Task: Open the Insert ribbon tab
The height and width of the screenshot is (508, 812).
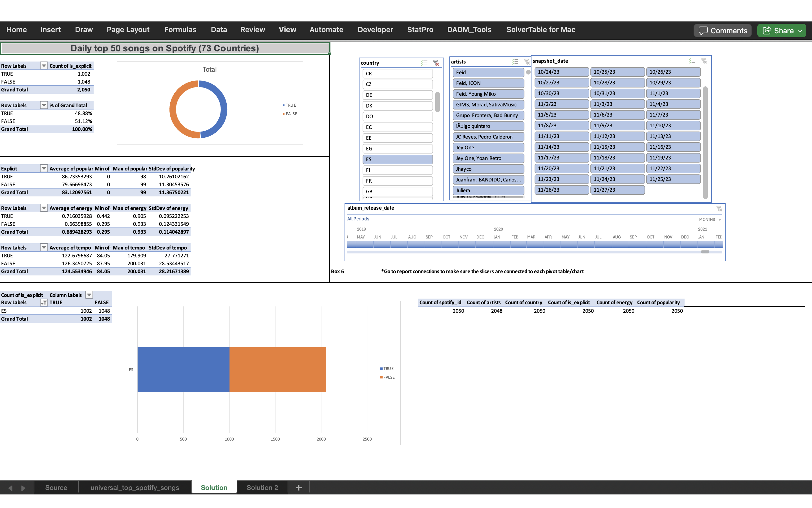Action: [51, 30]
